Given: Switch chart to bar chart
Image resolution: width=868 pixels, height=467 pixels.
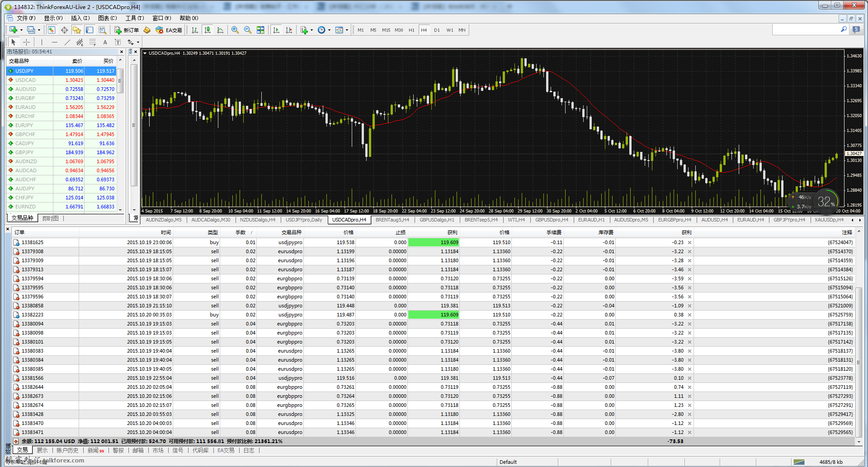Looking at the screenshot, I should [x=195, y=30].
